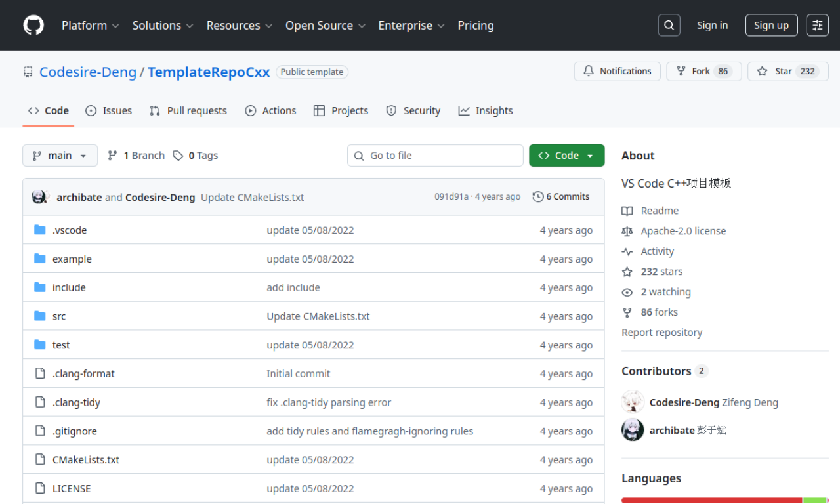Fork the repository with Fork button
This screenshot has height=504, width=840.
(x=703, y=72)
